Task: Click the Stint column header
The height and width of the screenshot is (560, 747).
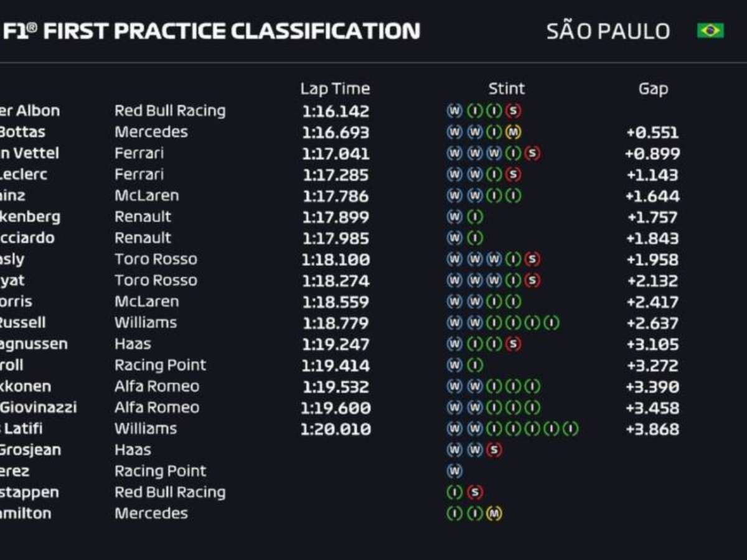Action: pyautogui.click(x=506, y=89)
